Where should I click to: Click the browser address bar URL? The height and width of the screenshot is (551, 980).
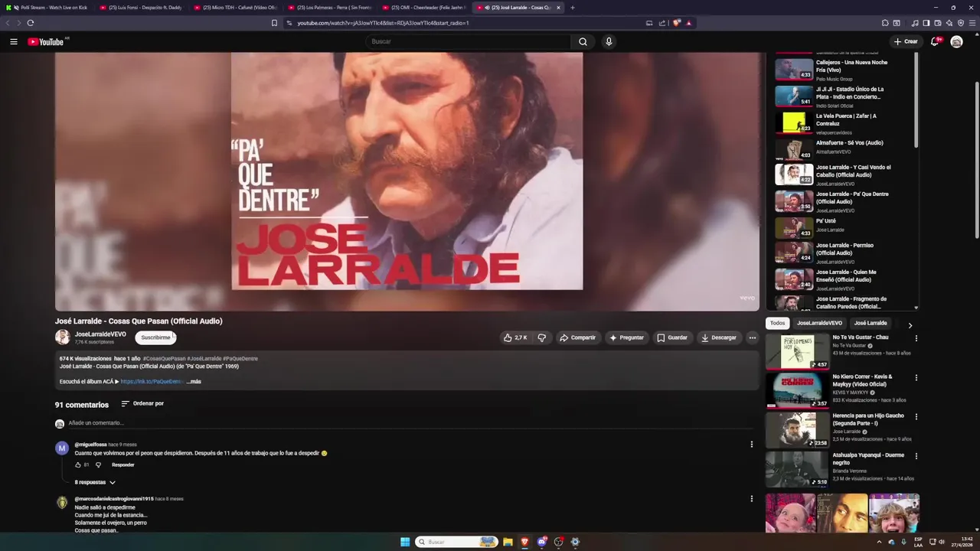pyautogui.click(x=383, y=23)
